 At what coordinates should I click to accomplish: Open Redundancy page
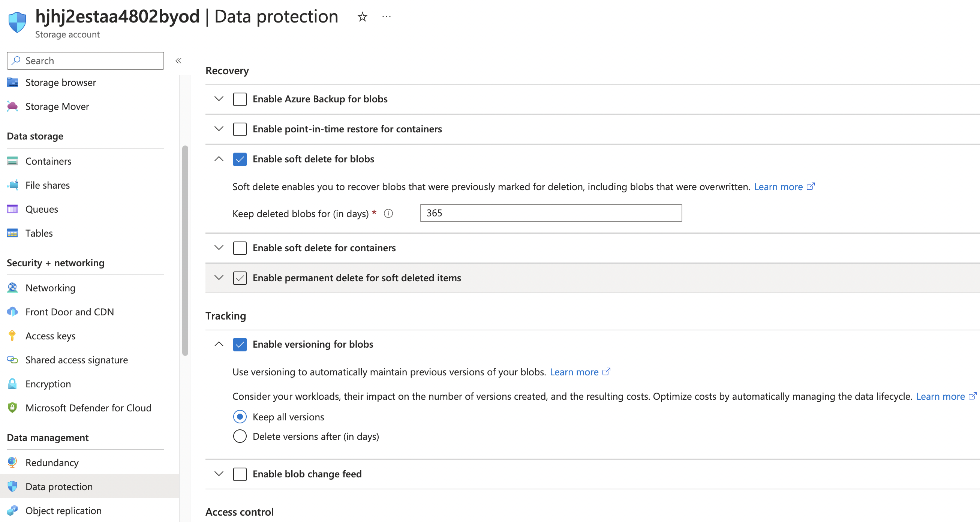(52, 463)
